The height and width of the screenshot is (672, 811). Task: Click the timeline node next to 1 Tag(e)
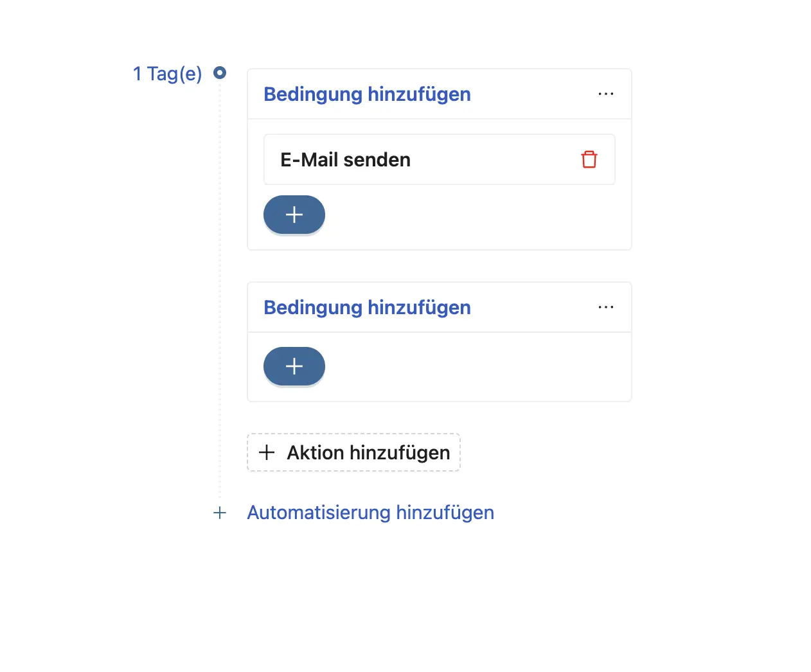[x=220, y=73]
